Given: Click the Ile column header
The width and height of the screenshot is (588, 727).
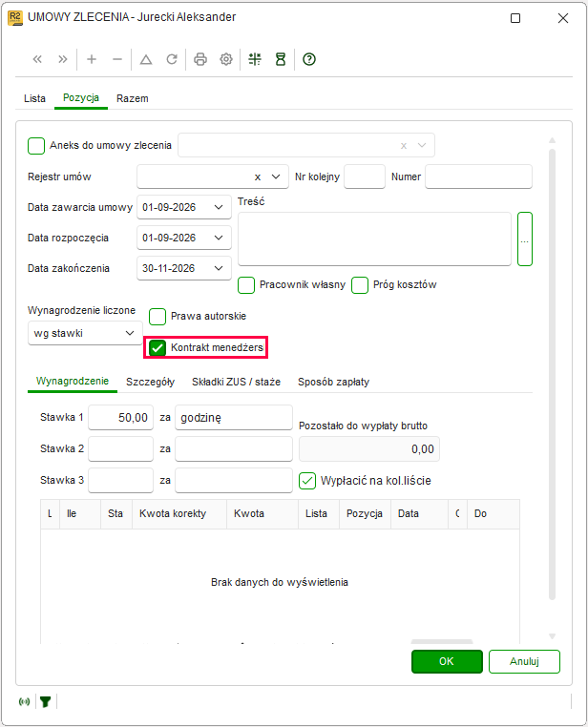Looking at the screenshot, I should pos(80,514).
